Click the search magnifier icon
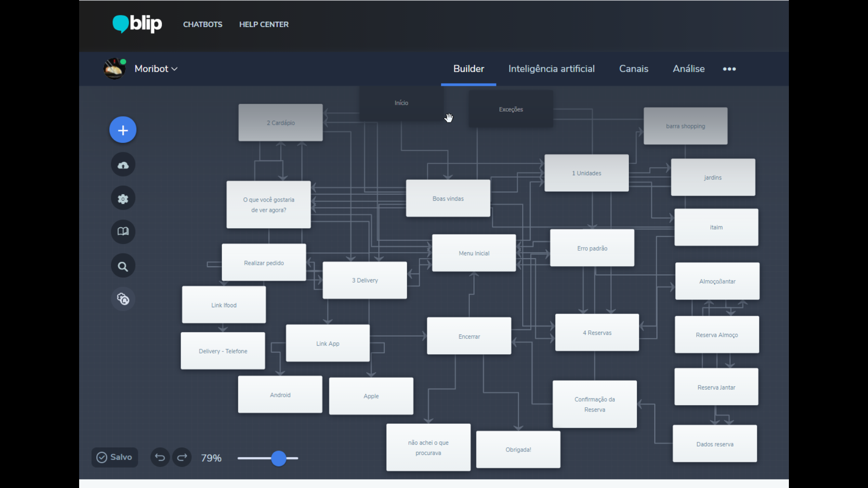 point(123,267)
